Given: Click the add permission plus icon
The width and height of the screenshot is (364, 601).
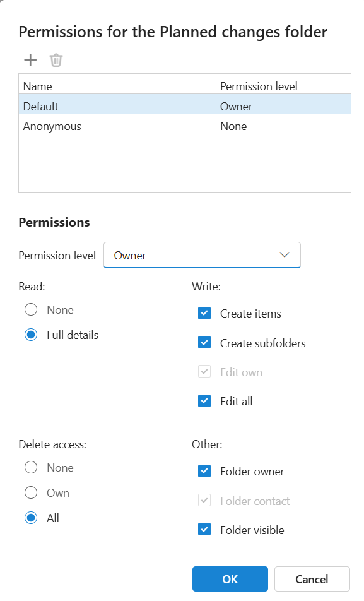Looking at the screenshot, I should (30, 59).
